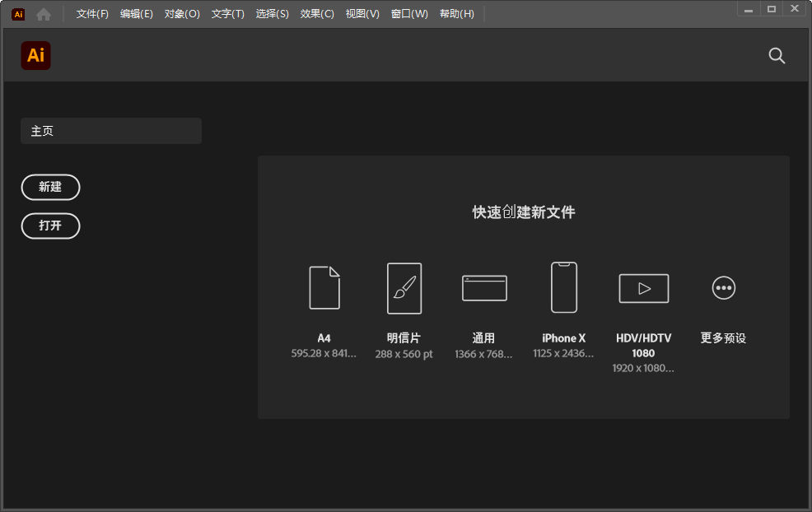
Task: Open the 帮助(H) menu
Action: click(x=457, y=13)
